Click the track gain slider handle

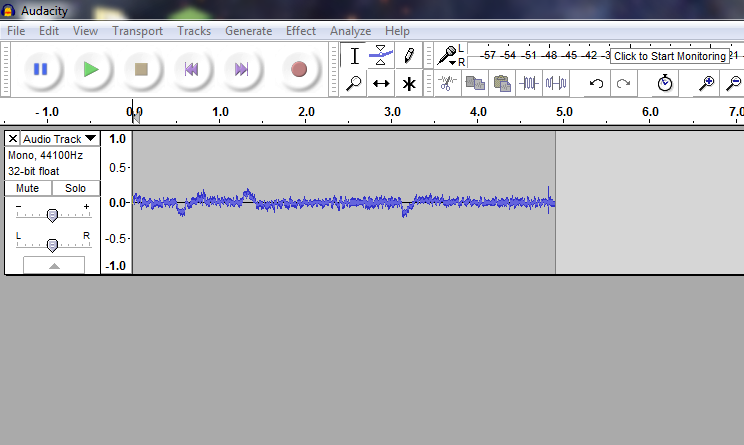(x=52, y=215)
